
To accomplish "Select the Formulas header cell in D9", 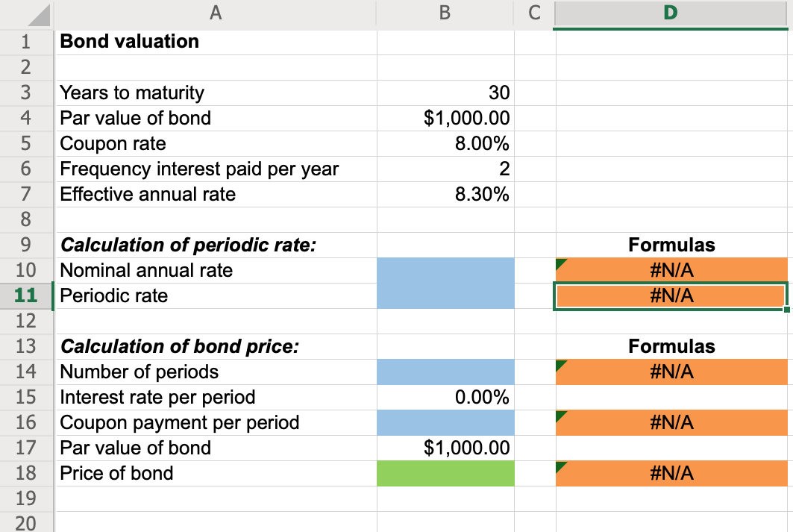I will (669, 245).
